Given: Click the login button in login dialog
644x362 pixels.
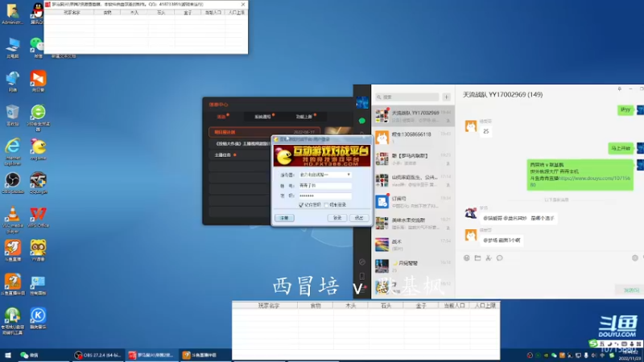Looking at the screenshot, I should [x=337, y=218].
